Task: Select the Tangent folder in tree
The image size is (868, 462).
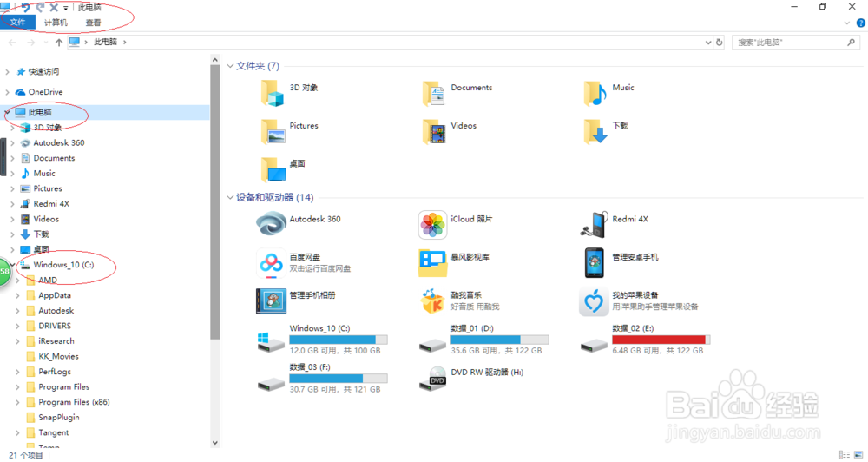Action: pos(53,432)
